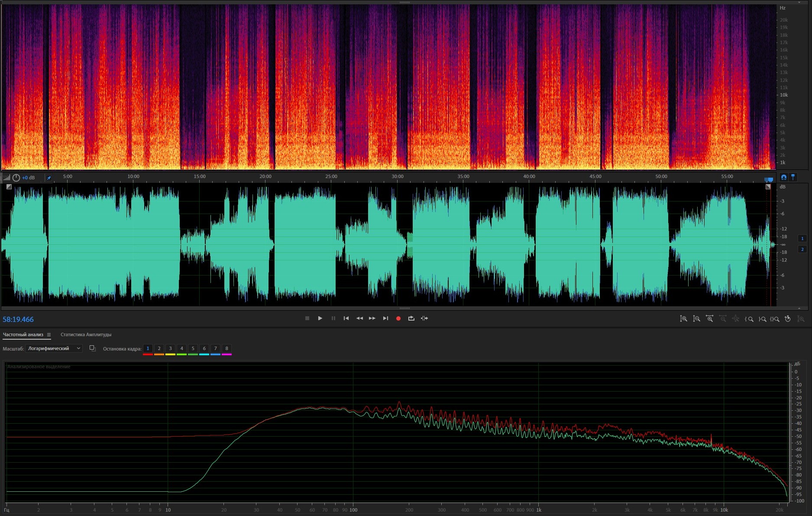
Task: Click the 1k label on the frequency analysis axis
Action: pyautogui.click(x=539, y=510)
